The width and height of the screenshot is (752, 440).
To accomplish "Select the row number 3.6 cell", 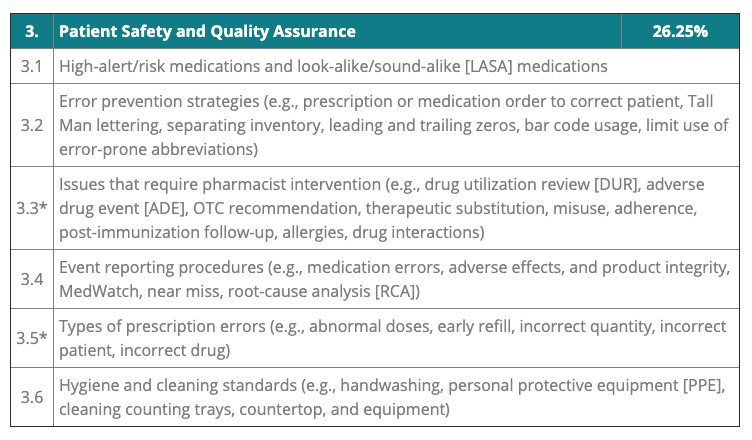I will [x=32, y=398].
